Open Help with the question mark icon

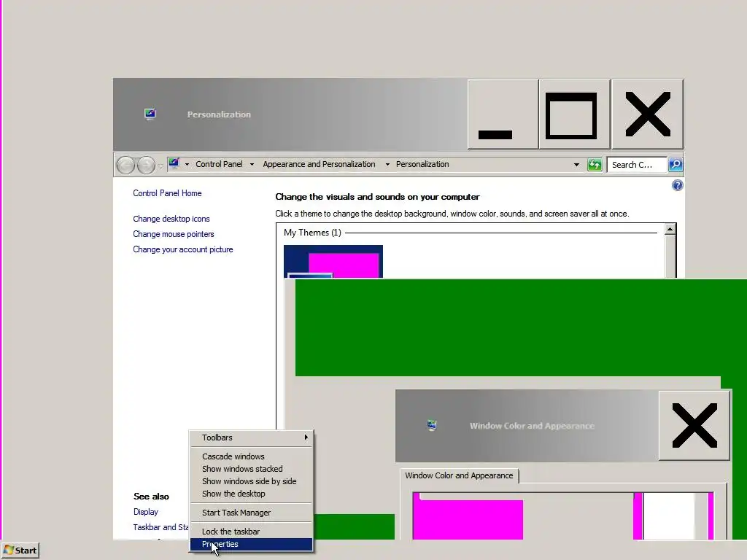678,185
